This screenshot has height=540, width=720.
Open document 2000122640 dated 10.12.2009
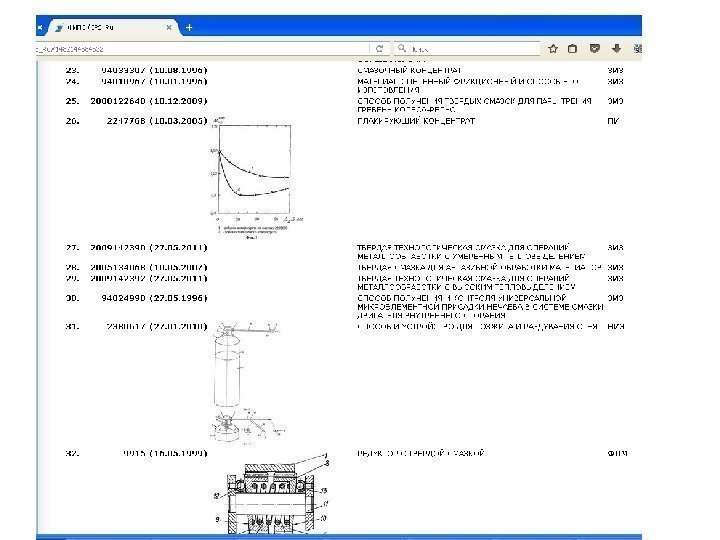click(149, 101)
